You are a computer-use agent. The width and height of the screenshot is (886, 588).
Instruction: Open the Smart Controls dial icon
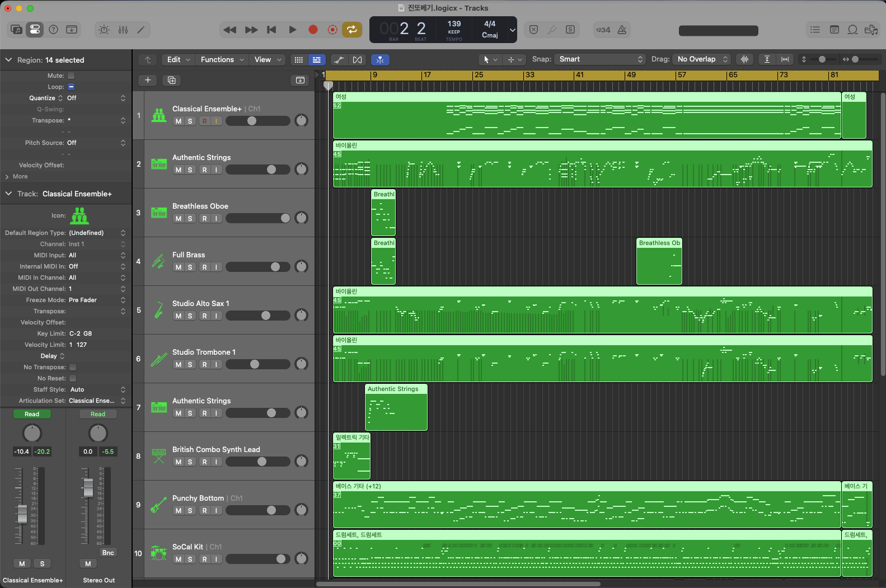coord(104,30)
